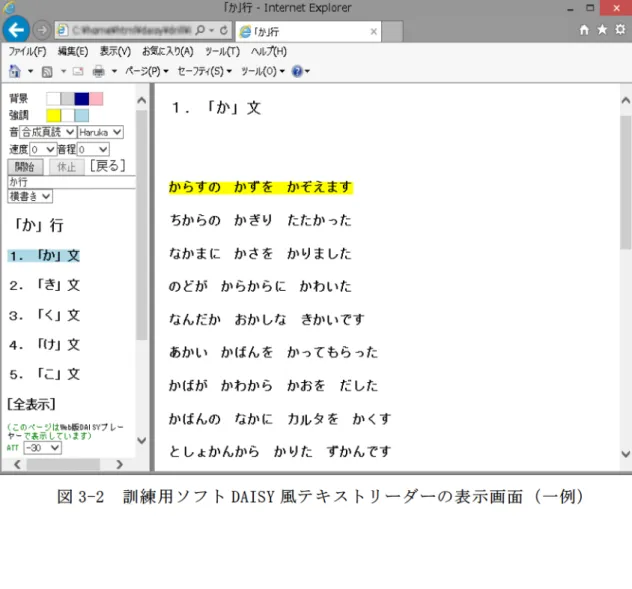Open the Tools gear icon

coord(620,29)
